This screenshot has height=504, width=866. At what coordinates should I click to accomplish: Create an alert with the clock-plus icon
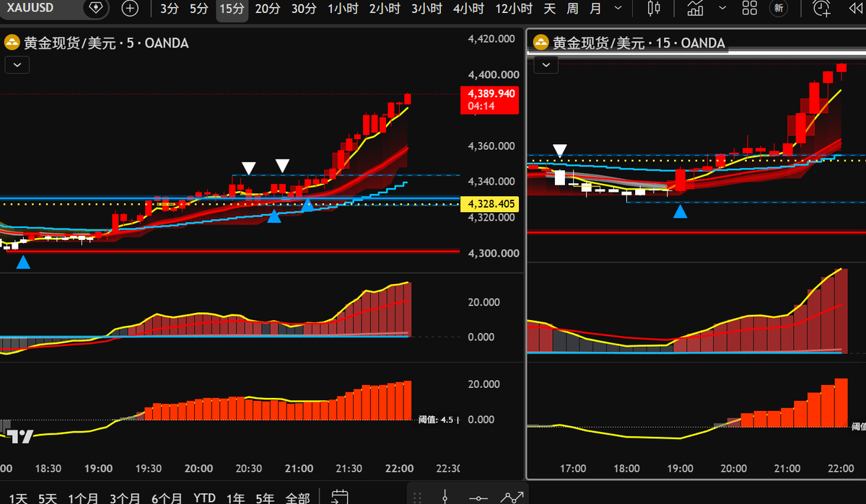(821, 9)
